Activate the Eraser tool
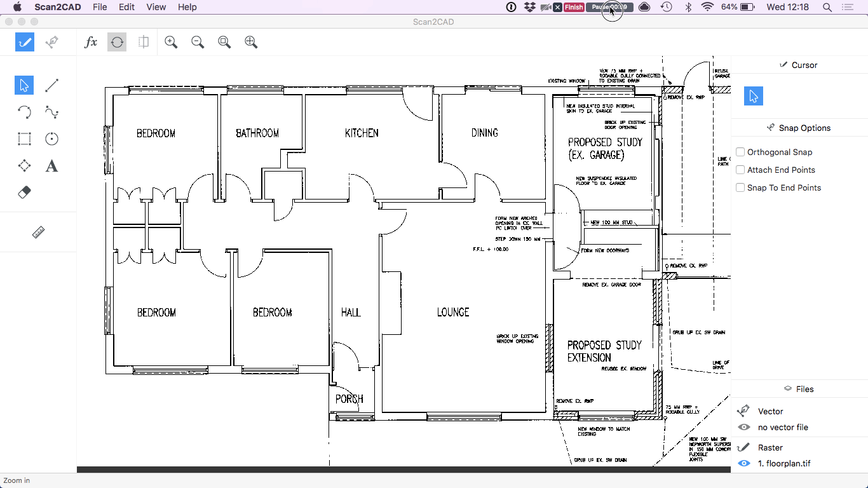868x488 pixels. [x=24, y=192]
